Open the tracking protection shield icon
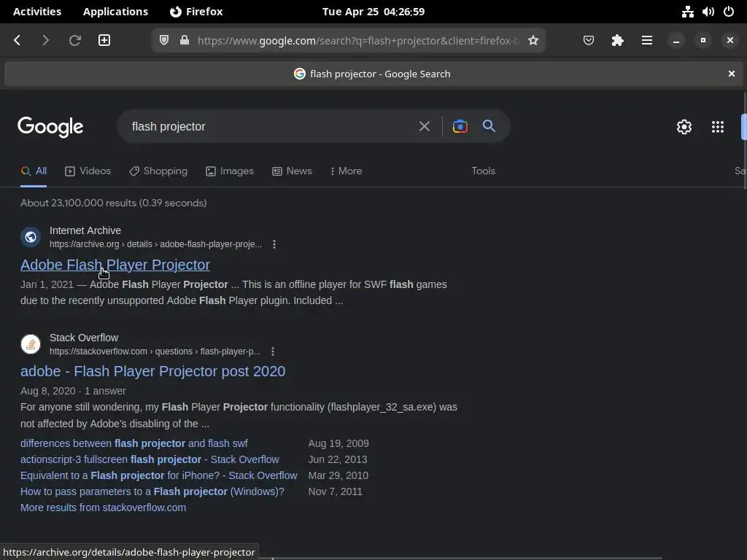The width and height of the screenshot is (747, 560). click(x=164, y=41)
